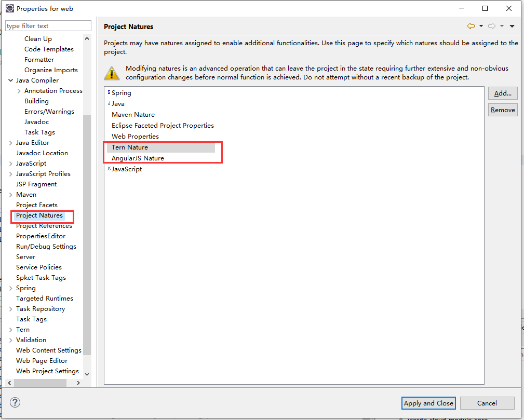This screenshot has width=524, height=420.
Task: Open Spket Task Tags page
Action: click(x=41, y=277)
